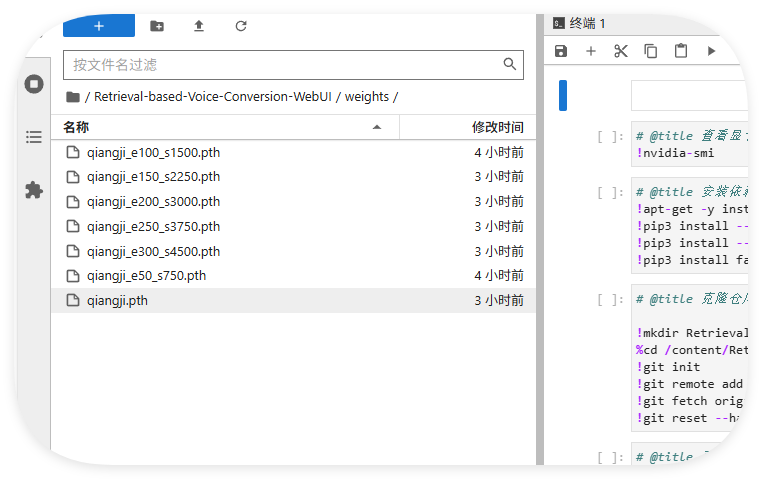
Task: Click the weights breadcrumb
Action: [367, 97]
